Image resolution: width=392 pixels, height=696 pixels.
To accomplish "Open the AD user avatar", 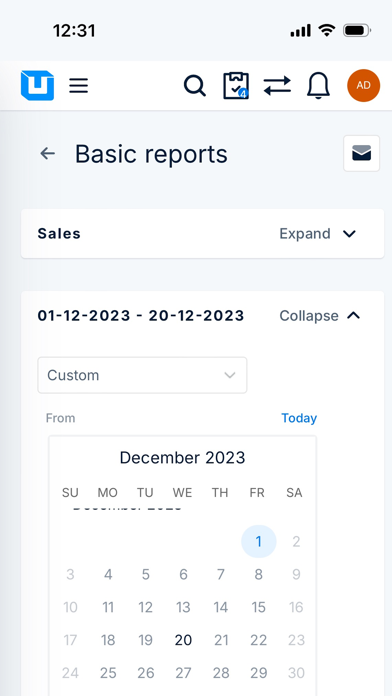I will click(x=364, y=86).
